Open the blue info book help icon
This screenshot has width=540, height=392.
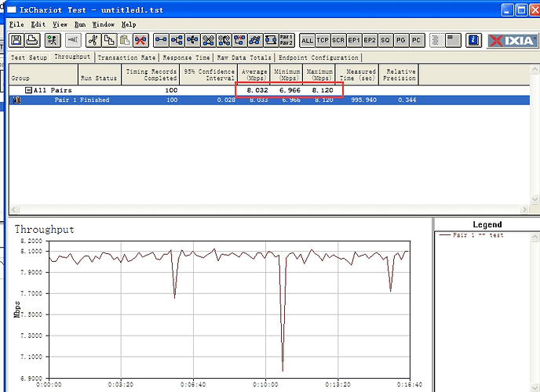pos(473,40)
